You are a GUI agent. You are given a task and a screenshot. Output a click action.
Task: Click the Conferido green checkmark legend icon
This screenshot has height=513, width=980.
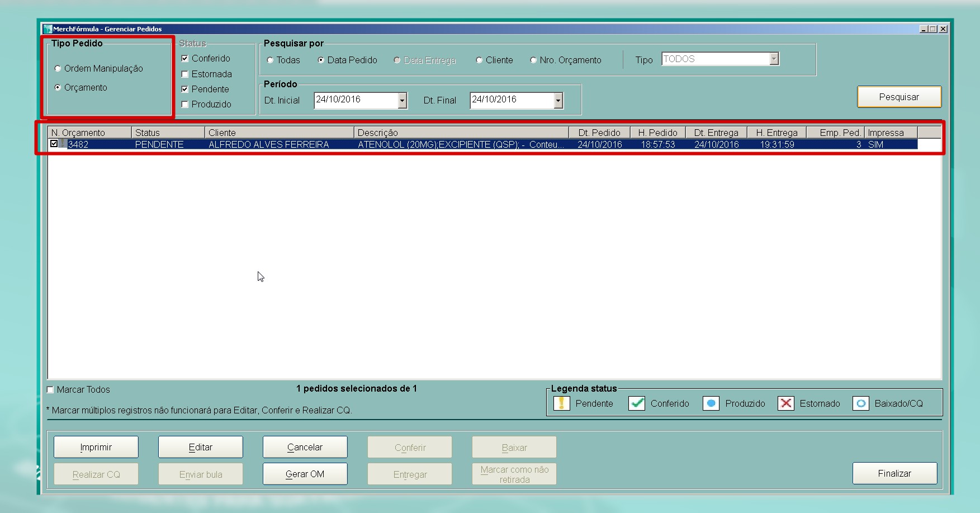pos(637,403)
